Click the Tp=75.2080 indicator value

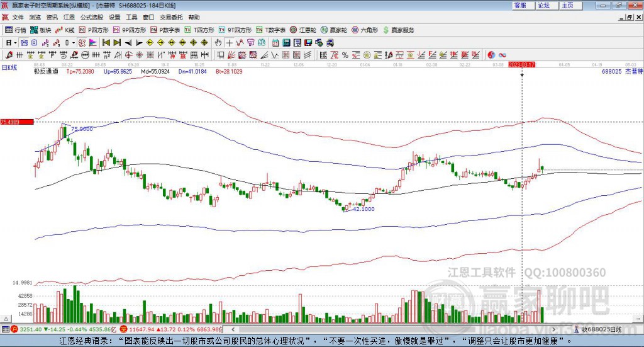(80, 71)
